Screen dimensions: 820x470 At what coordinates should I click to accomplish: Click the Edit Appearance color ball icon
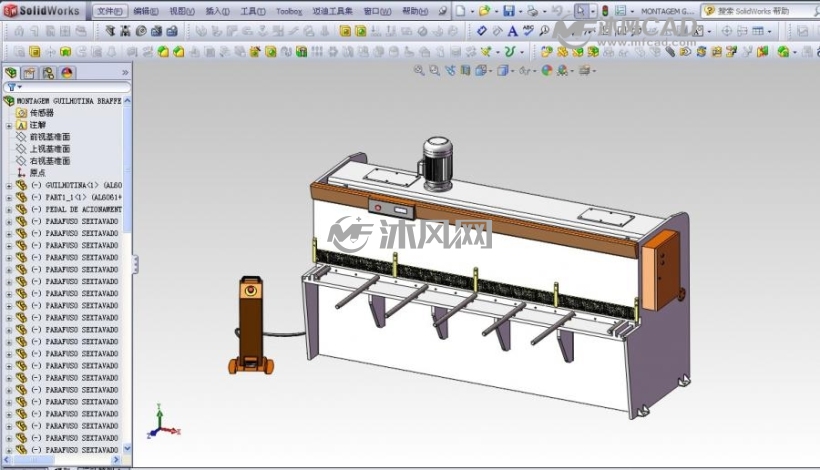click(x=546, y=70)
